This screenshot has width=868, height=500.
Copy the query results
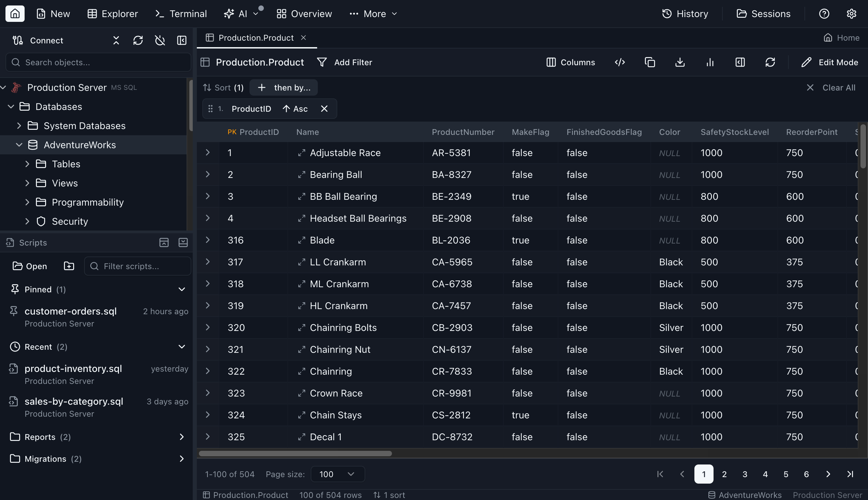(650, 62)
